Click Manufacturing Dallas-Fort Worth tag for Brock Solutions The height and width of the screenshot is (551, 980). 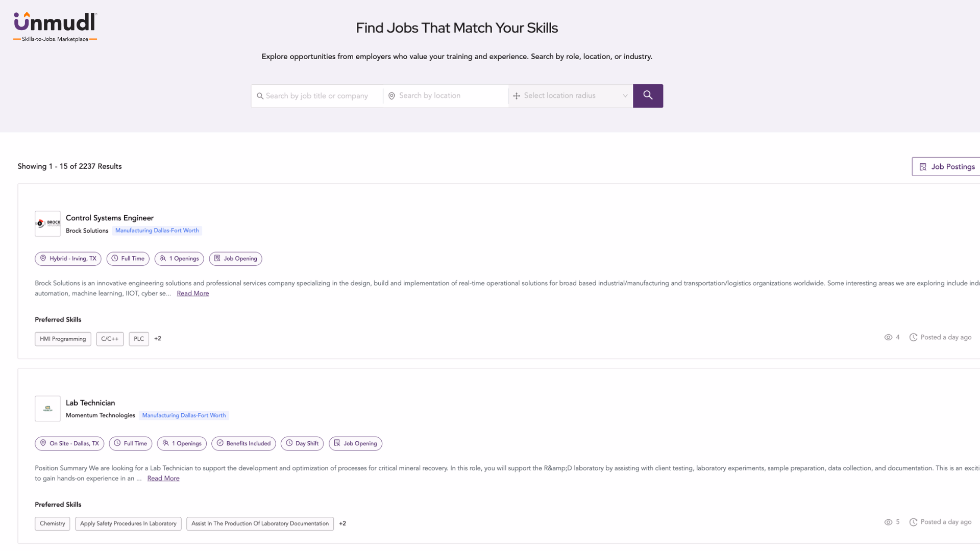(x=157, y=231)
